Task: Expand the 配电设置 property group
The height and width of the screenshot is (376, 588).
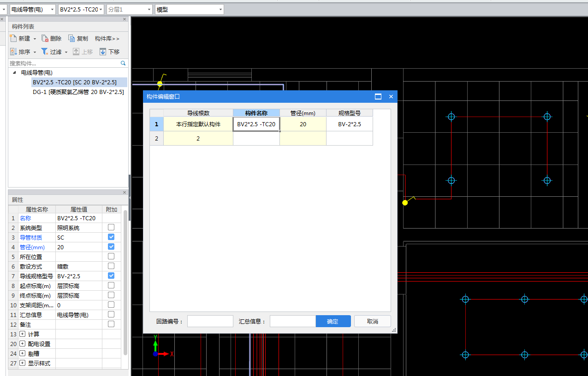Action: click(22, 344)
